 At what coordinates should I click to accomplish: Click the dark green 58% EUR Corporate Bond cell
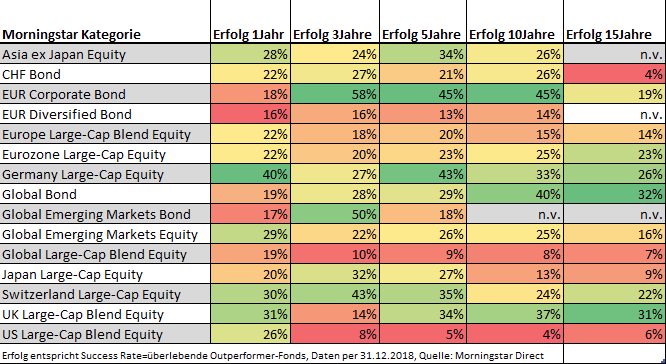coord(335,94)
